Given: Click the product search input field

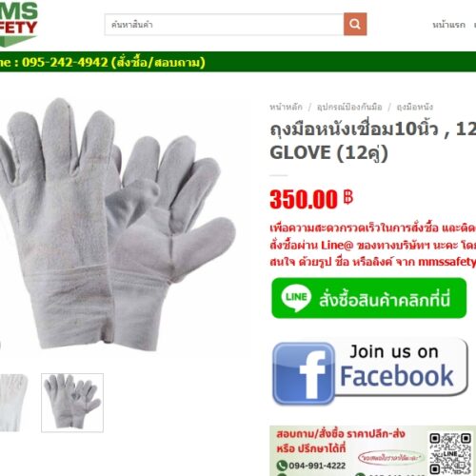Looking at the screenshot, I should pyautogui.click(x=224, y=25).
